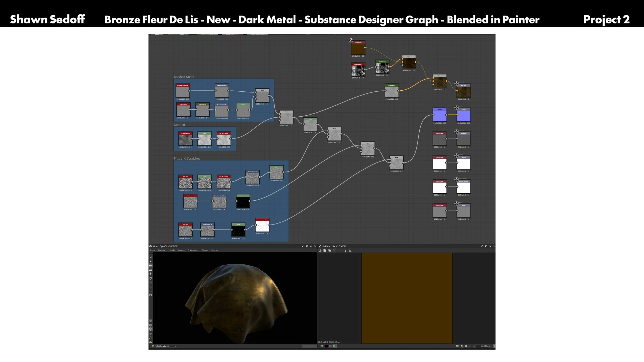Click the 3D cube badge on Normal output node
This screenshot has width=644, height=362.
[x=456, y=108]
